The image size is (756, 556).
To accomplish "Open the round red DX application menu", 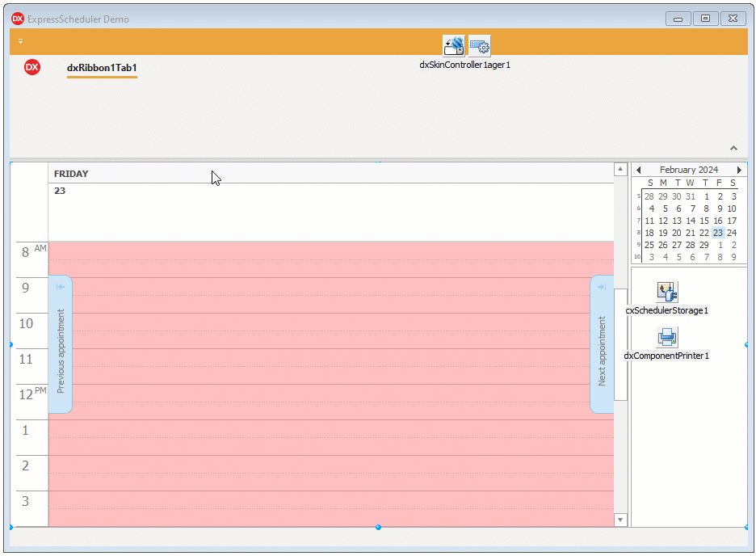I will pyautogui.click(x=31, y=68).
